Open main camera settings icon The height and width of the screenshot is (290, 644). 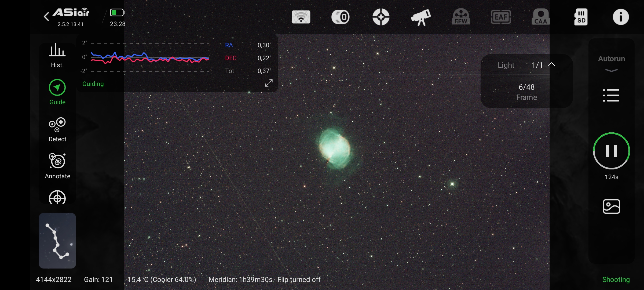(341, 17)
